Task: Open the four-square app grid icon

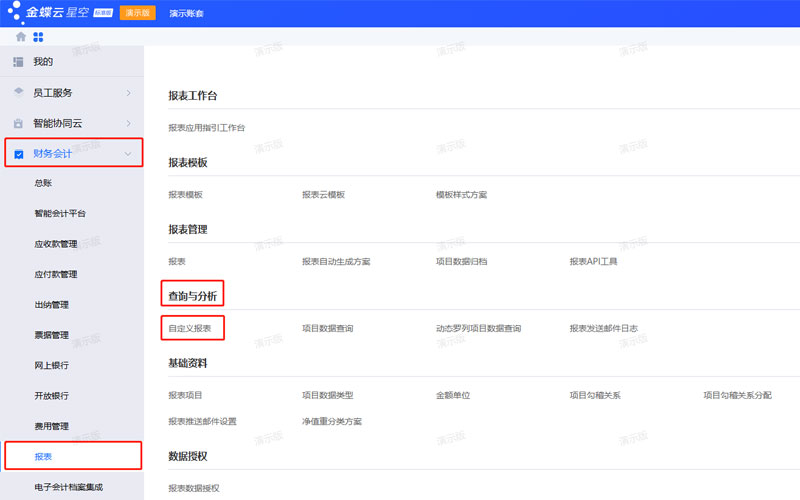Action: click(38, 37)
